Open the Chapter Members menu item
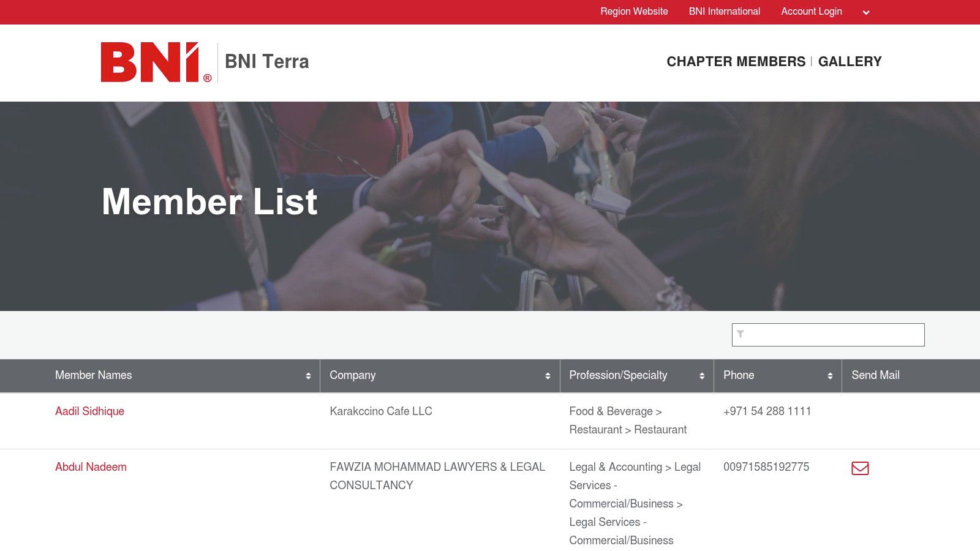The height and width of the screenshot is (551, 980). pyautogui.click(x=736, y=61)
